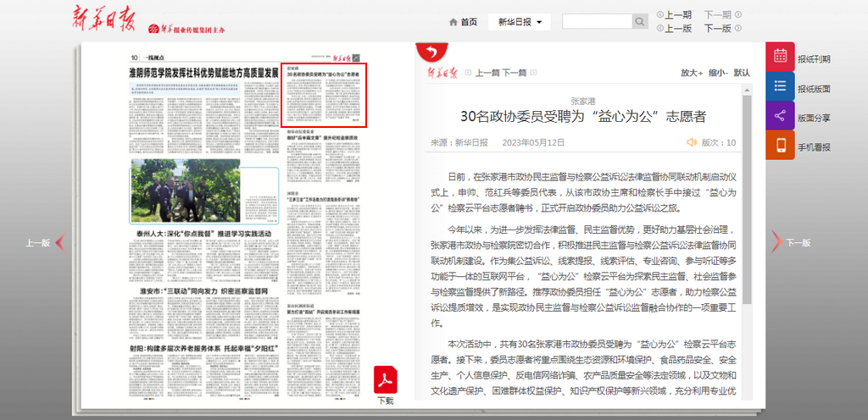This screenshot has width=868, height=420.
Task: Click the search text input box
Action: pyautogui.click(x=597, y=21)
